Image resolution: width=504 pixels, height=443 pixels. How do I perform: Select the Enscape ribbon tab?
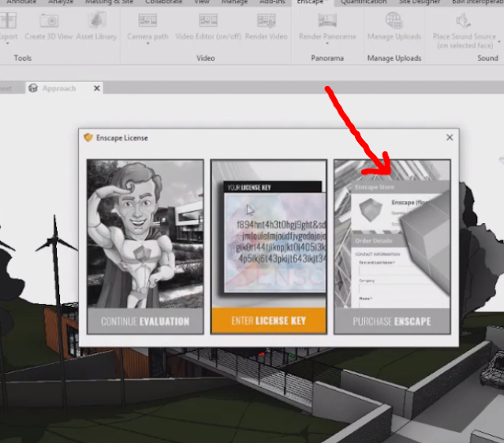point(310,2)
